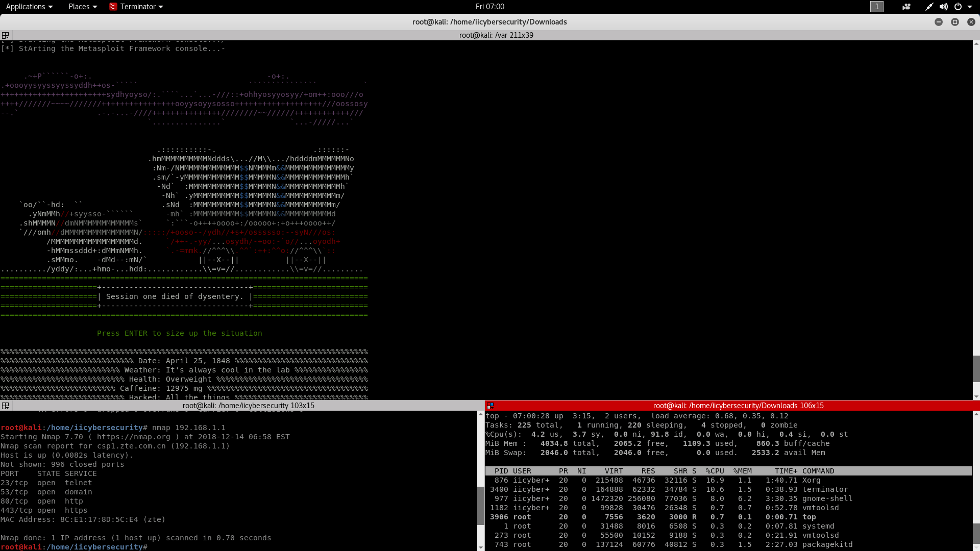Click the packagekitd process row in top
This screenshot has width=980, height=551.
tap(729, 544)
